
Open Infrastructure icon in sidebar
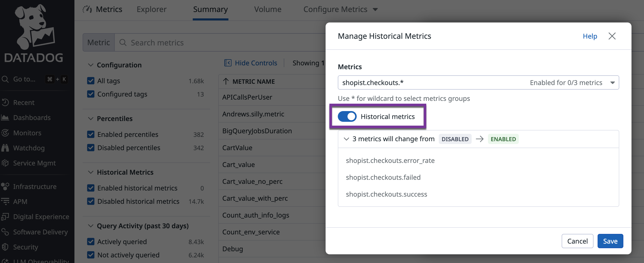coord(5,186)
